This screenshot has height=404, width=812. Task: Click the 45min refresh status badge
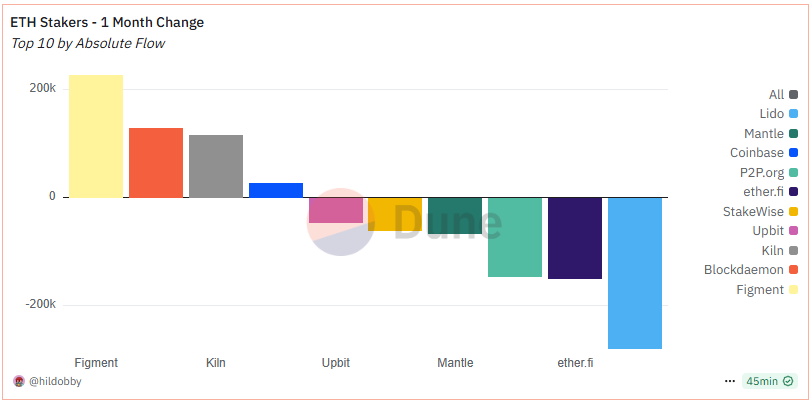[770, 381]
